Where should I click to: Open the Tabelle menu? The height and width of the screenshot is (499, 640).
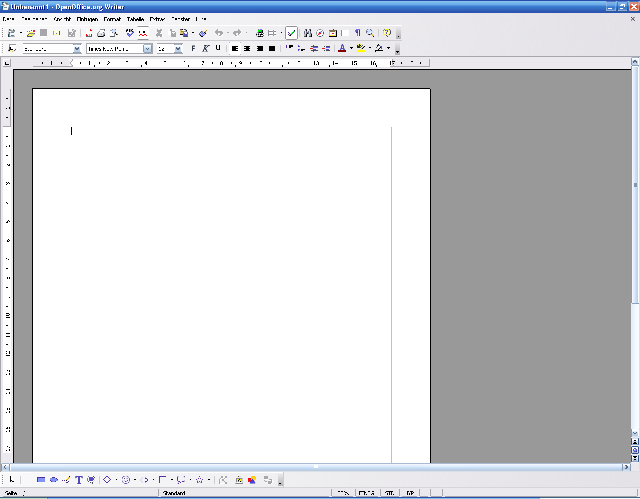click(135, 19)
